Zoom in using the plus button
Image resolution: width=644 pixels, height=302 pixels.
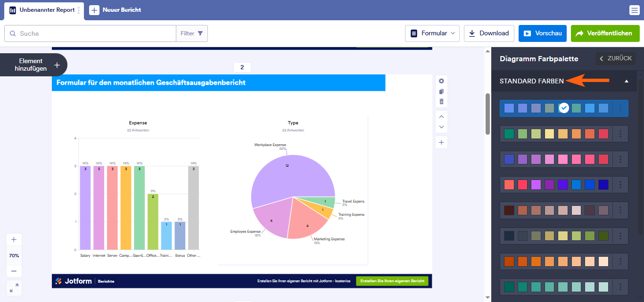coord(14,239)
